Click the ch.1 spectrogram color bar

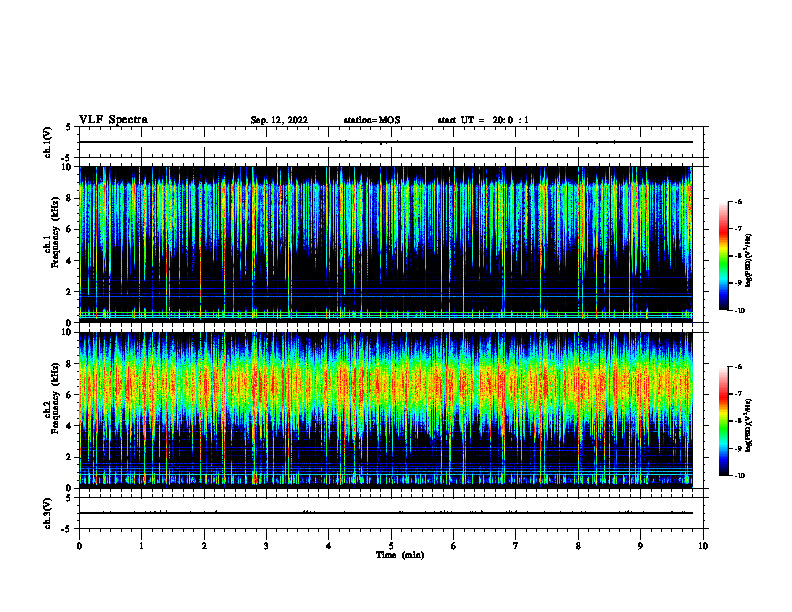coord(723,256)
